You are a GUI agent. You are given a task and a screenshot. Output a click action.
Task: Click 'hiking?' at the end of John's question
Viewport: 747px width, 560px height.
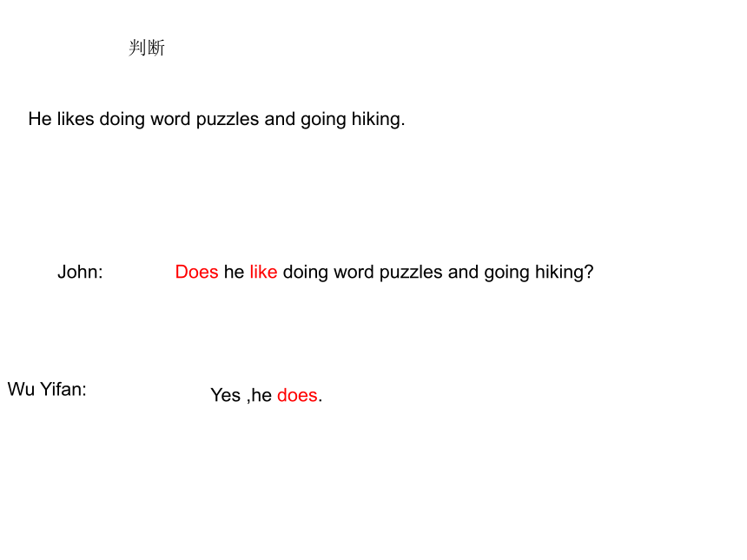[x=564, y=273]
